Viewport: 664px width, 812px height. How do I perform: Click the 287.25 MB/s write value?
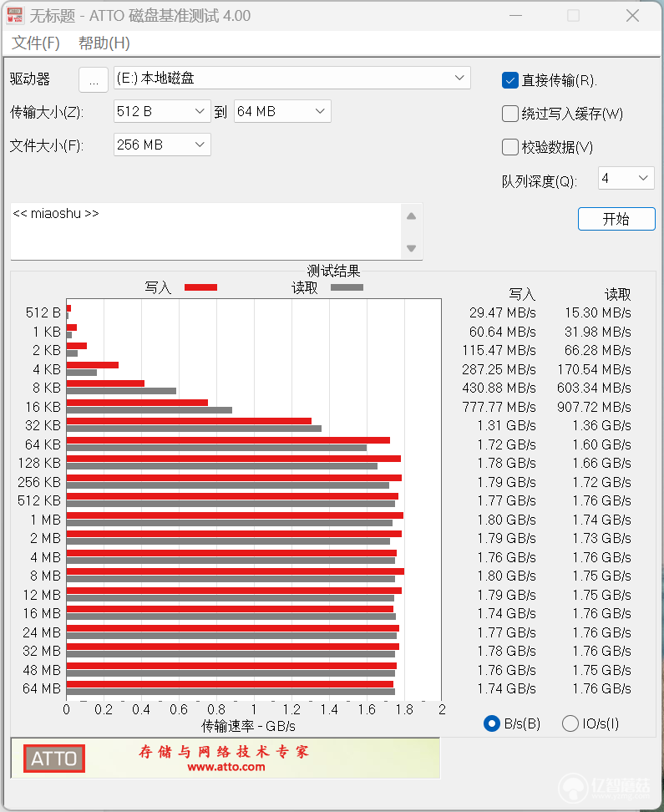click(499, 369)
